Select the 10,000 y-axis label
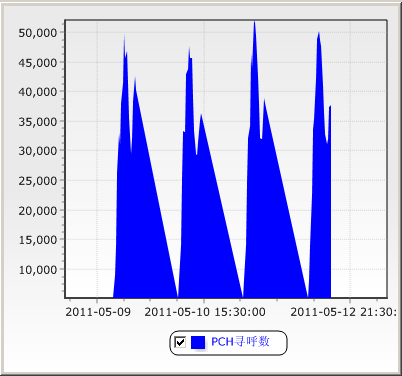Screen dimensions: 402x376 (38, 270)
